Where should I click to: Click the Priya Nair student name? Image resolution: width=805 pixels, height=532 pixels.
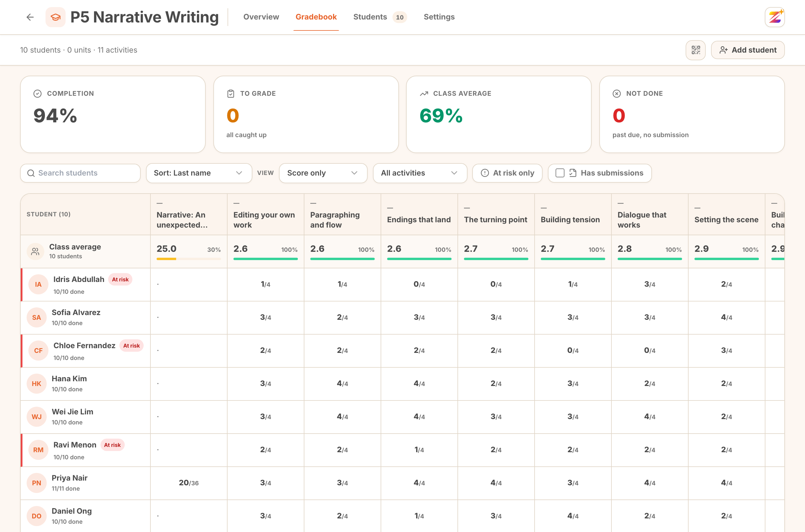tap(69, 478)
